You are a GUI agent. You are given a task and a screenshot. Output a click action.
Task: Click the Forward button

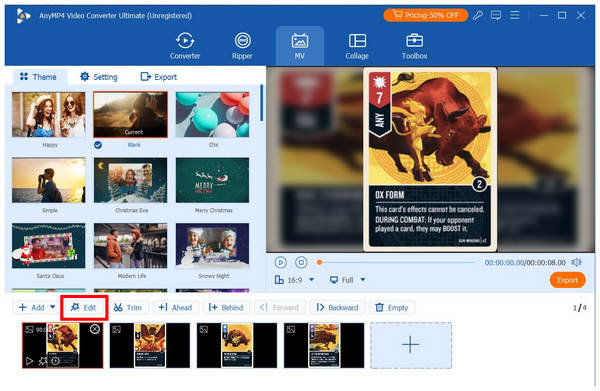[x=279, y=308]
